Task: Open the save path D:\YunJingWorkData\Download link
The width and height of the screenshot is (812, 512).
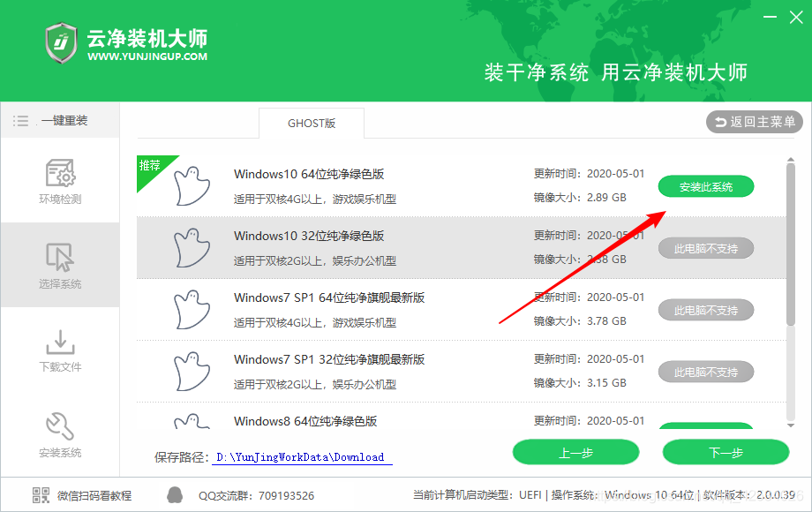Action: click(x=301, y=457)
